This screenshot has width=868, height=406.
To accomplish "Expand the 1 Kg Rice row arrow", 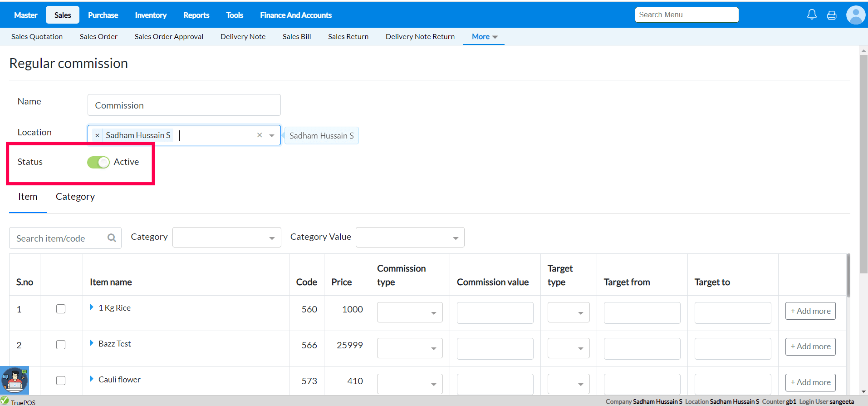I will [x=92, y=307].
